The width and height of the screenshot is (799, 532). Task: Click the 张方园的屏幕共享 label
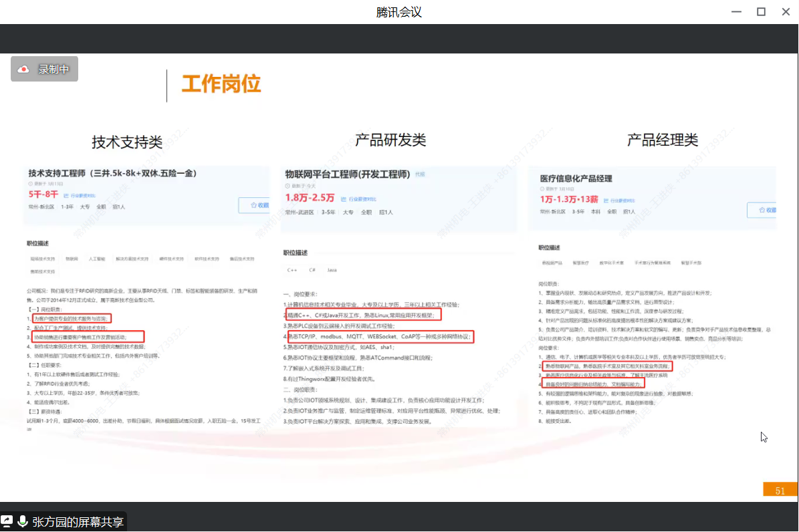tap(78, 522)
